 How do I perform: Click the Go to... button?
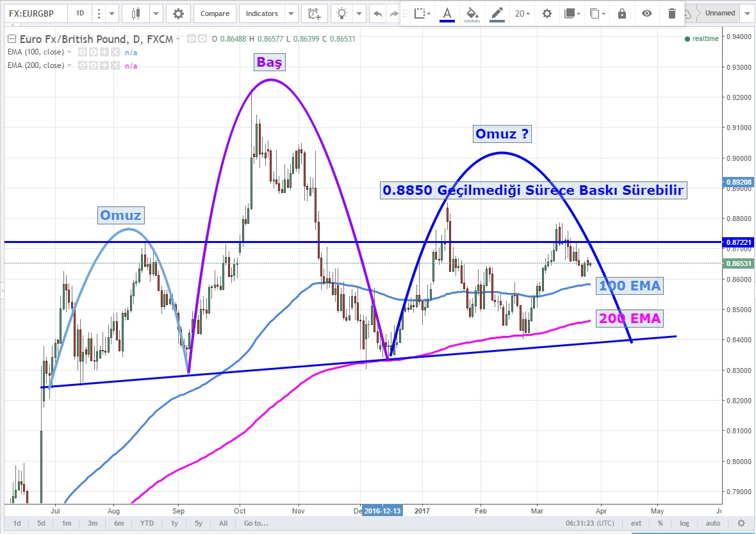[x=255, y=523]
